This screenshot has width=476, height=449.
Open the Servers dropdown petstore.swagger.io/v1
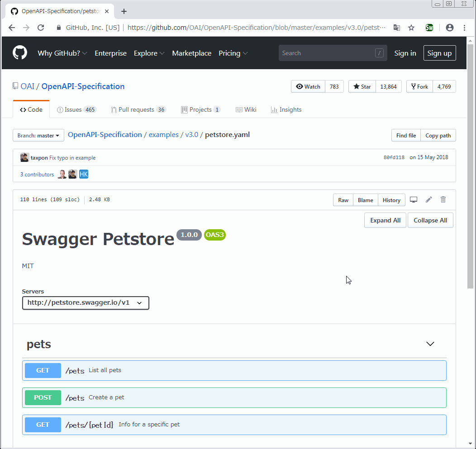click(x=86, y=303)
